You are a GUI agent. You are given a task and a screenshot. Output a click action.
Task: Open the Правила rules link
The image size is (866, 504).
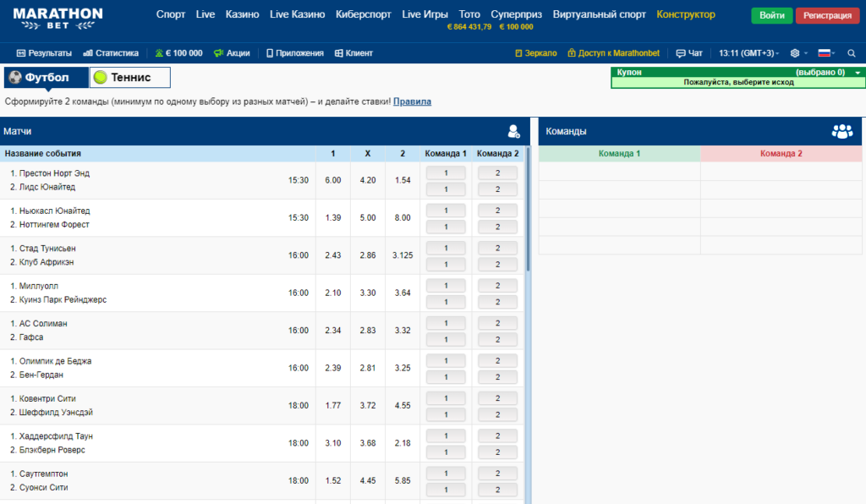tap(412, 101)
